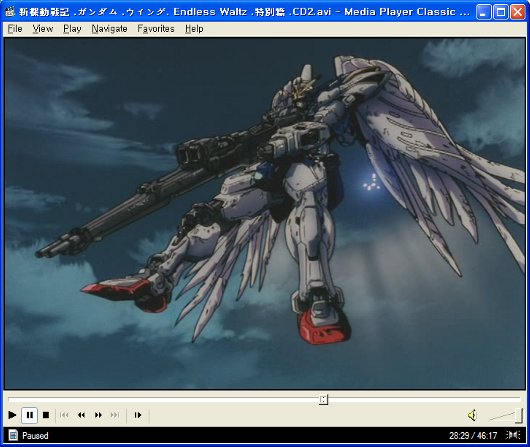Open the Favorites menu
This screenshot has height=447, width=530.
156,29
